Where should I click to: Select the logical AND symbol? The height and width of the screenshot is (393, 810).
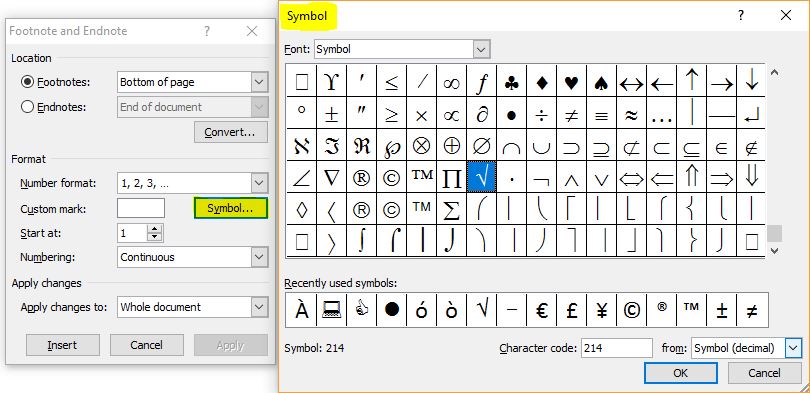tap(571, 177)
